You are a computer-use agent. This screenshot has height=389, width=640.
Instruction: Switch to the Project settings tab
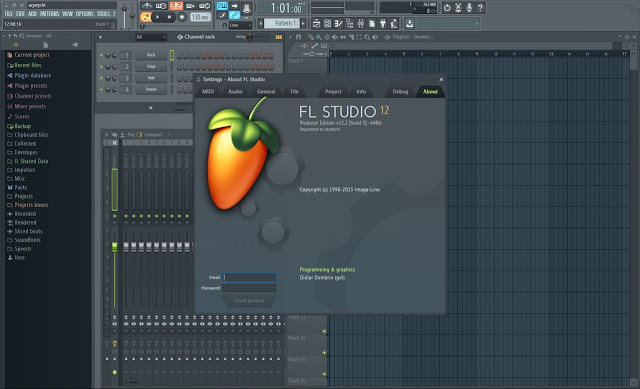[333, 91]
